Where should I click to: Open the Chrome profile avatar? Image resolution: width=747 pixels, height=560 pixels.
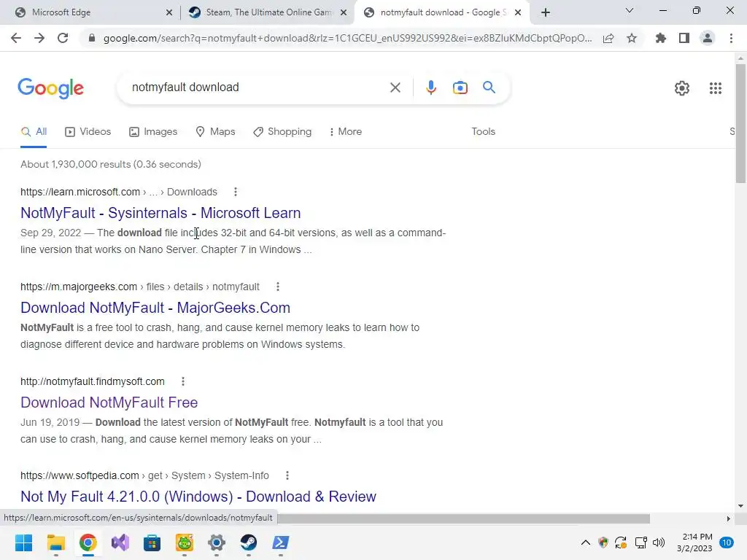(x=708, y=38)
